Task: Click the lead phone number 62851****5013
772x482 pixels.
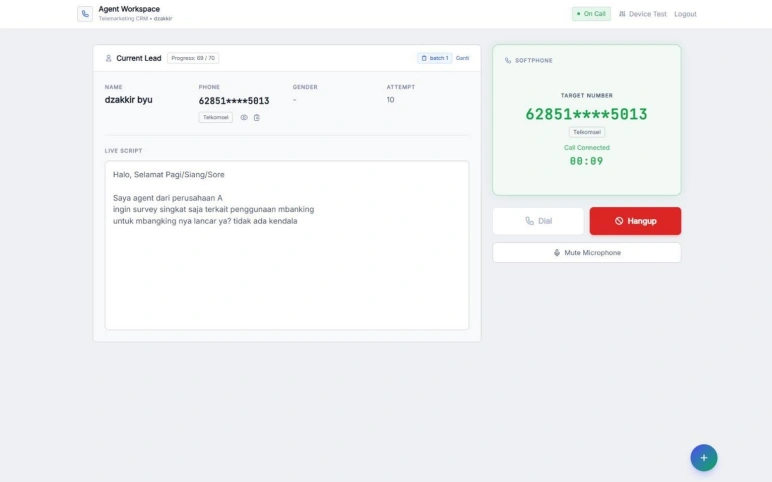Action: click(x=234, y=101)
